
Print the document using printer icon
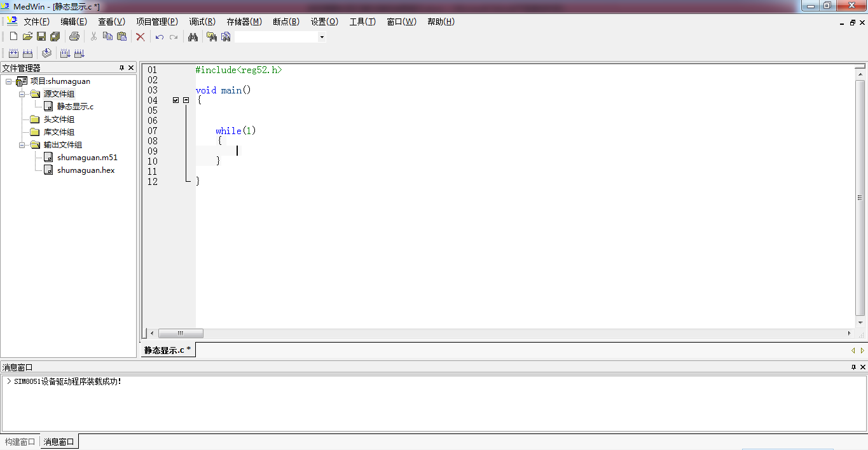point(74,37)
